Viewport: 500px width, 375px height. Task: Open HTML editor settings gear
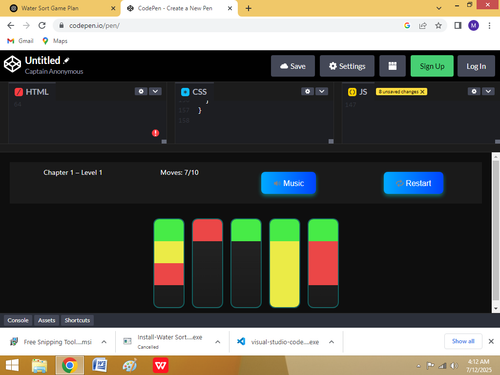(x=141, y=91)
